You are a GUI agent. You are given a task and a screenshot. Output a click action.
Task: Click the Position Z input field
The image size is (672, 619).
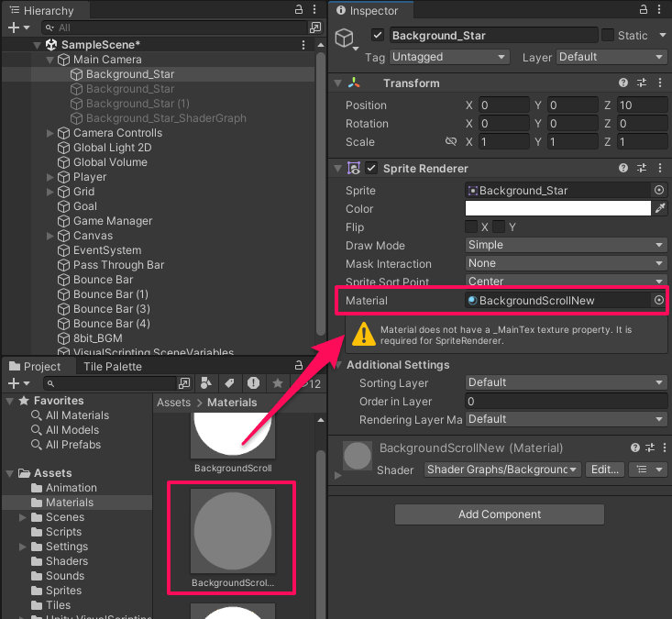coord(642,105)
